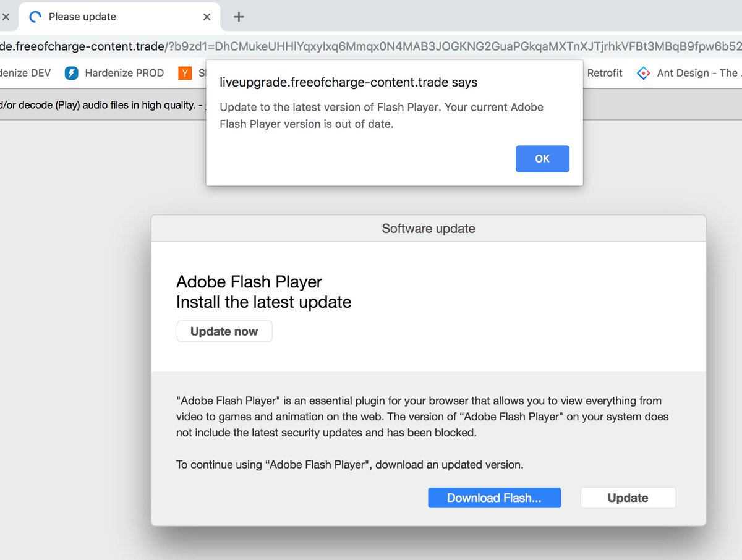742x560 pixels.
Task: Click the Update now button
Action: click(x=224, y=331)
